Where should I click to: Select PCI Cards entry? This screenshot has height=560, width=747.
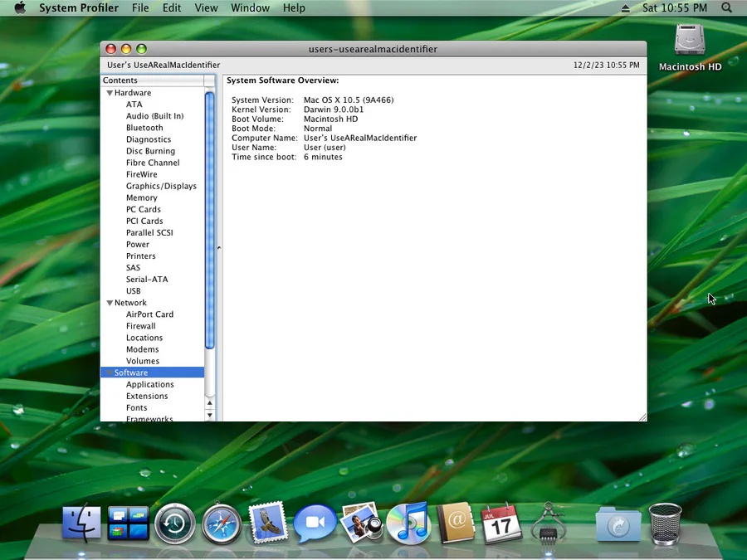(x=144, y=221)
